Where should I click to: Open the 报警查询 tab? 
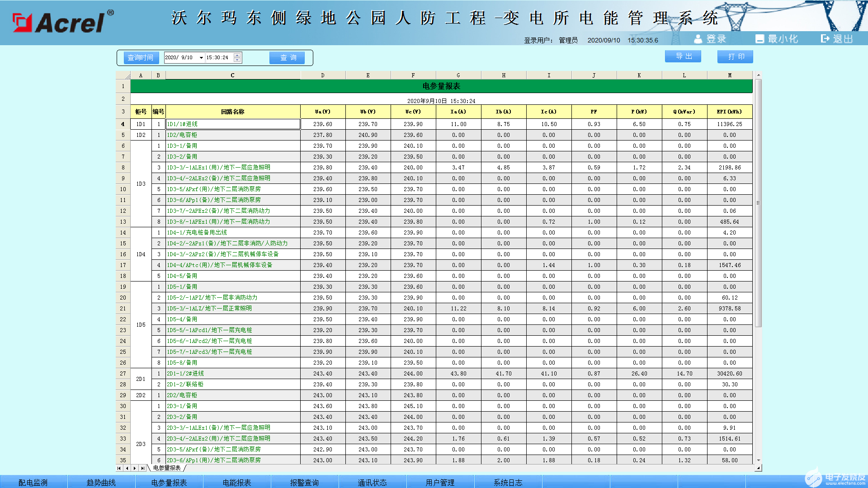304,482
